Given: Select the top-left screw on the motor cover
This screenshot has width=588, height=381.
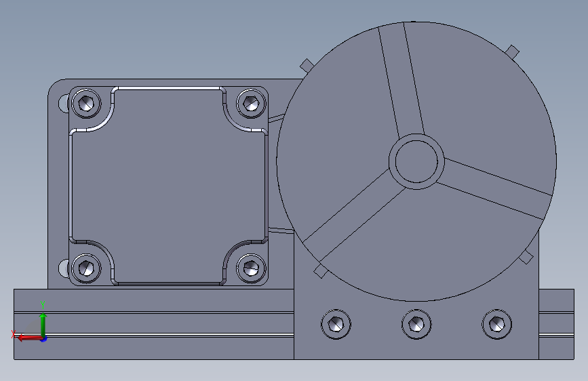Looking at the screenshot, I should 86,103.
